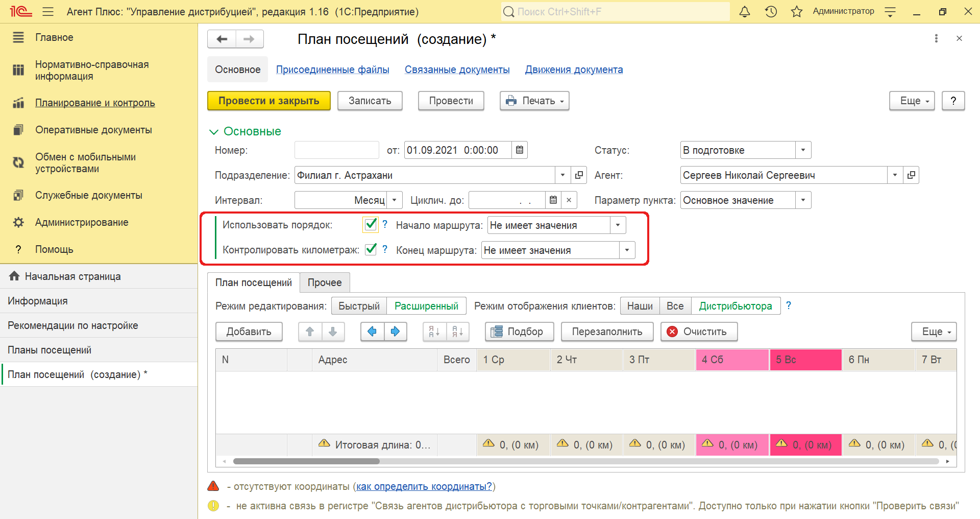Open service settings icon next to Администратор
Viewport: 980px width, 519px height.
pyautogui.click(x=890, y=12)
